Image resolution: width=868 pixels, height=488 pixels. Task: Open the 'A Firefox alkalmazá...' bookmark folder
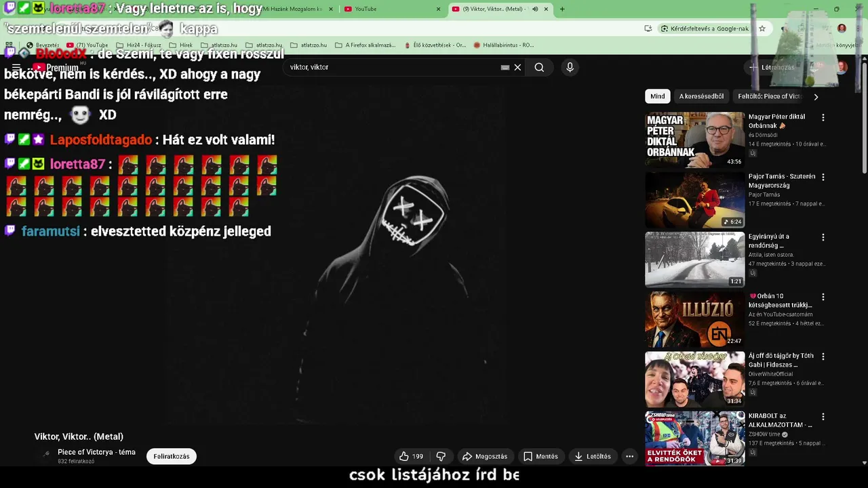366,45
